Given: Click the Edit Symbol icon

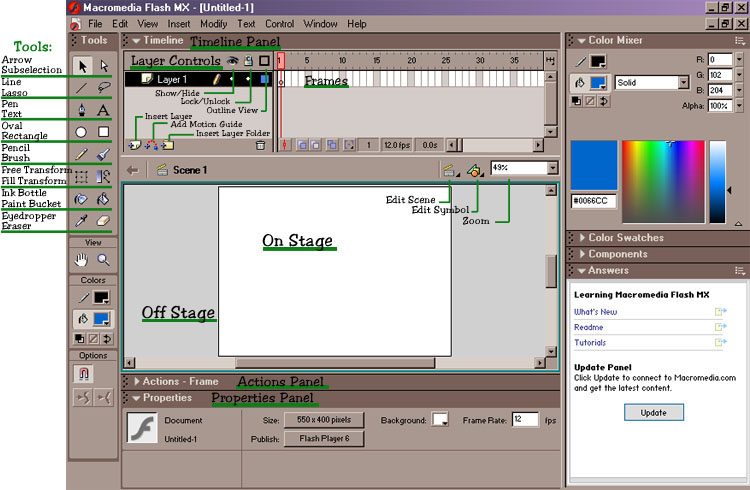Looking at the screenshot, I should 474,170.
